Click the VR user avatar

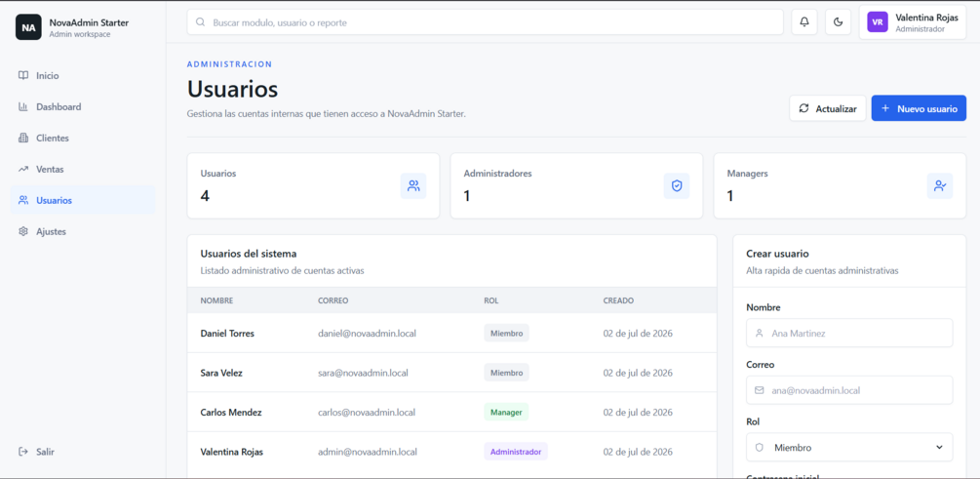(x=878, y=21)
